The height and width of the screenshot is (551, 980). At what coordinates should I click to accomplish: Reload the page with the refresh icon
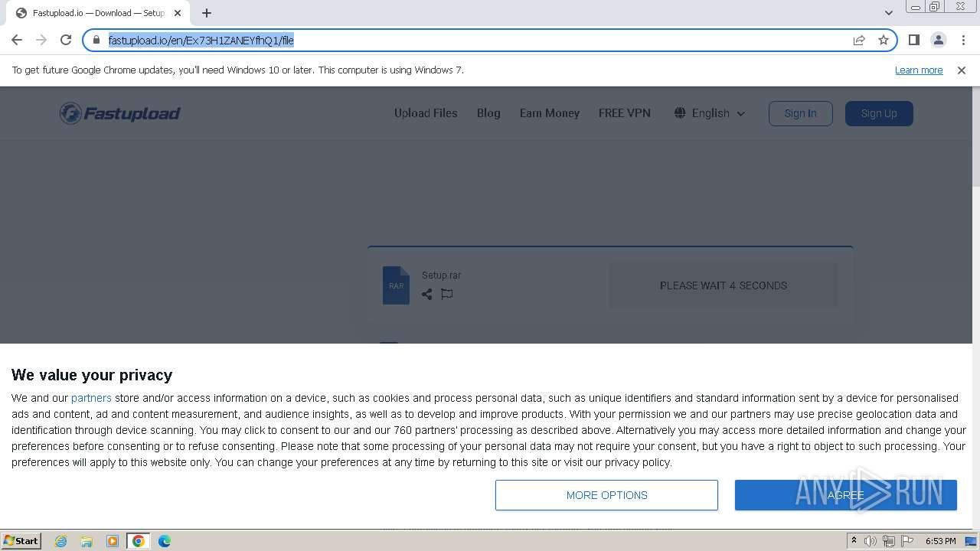[66, 40]
